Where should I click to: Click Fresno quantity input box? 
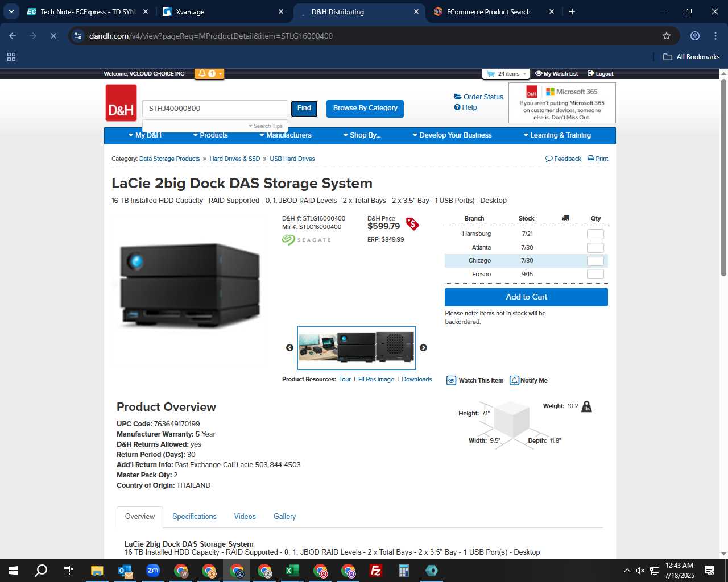[595, 274]
